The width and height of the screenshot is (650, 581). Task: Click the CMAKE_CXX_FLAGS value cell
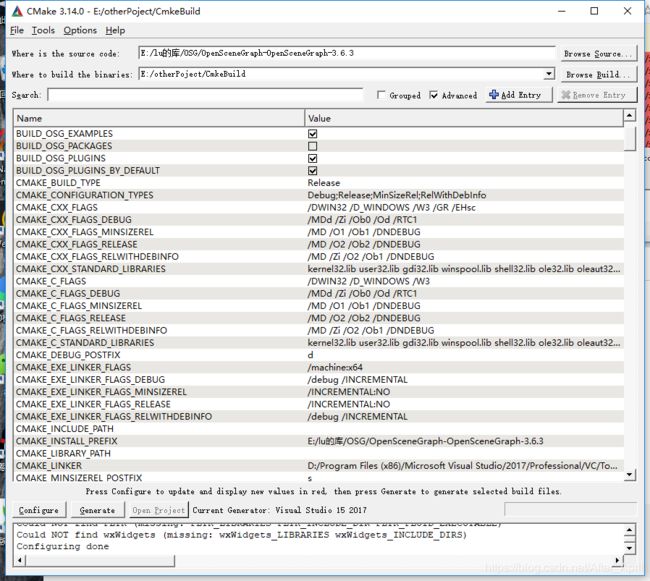point(464,207)
